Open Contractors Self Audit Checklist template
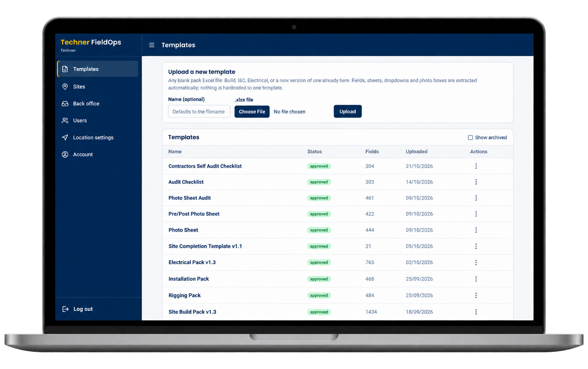588x369 pixels. [x=205, y=166]
